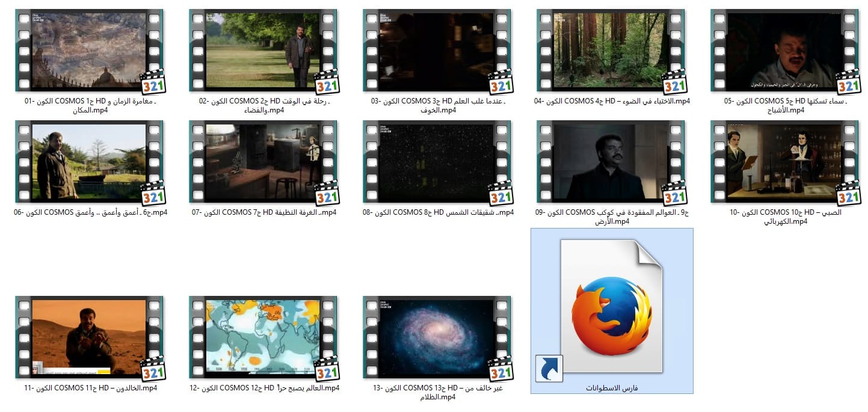Click the file name 'غير خائف من الظلام.mp4'

(438, 392)
